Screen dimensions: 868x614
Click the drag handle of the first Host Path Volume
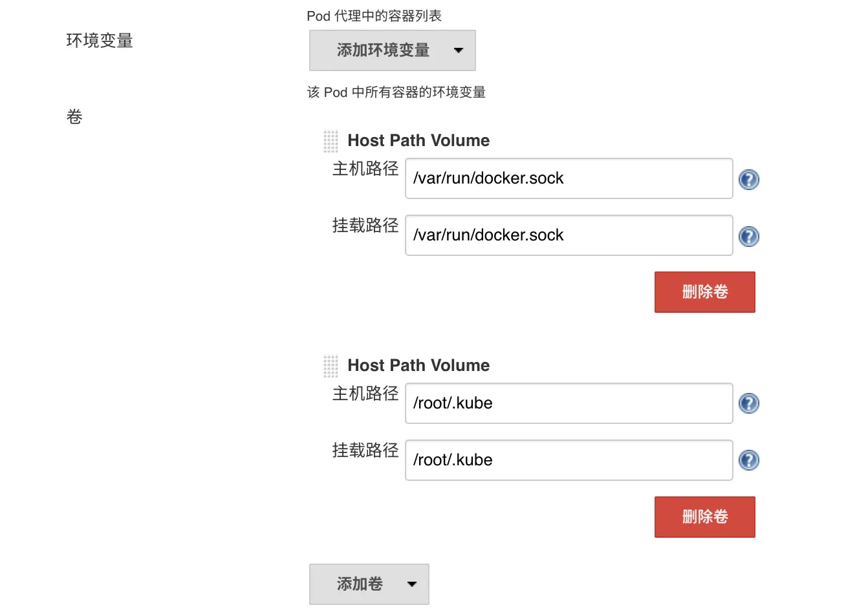click(x=331, y=140)
